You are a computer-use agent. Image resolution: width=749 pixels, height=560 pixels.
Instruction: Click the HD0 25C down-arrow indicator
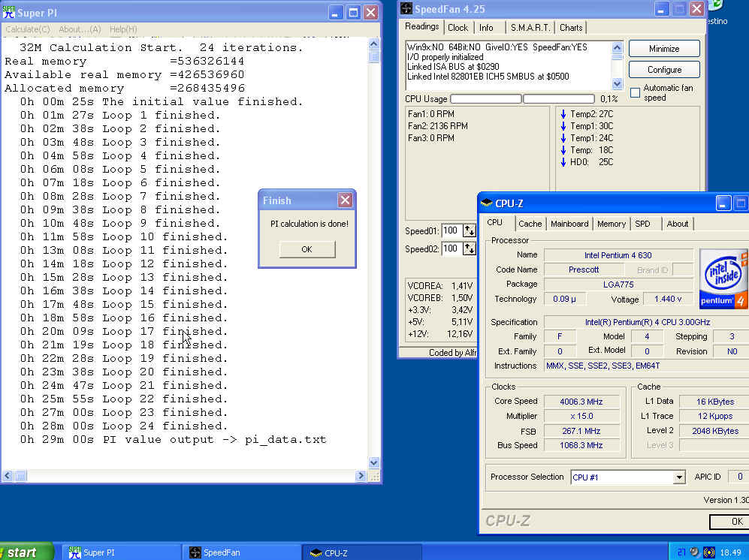(563, 162)
